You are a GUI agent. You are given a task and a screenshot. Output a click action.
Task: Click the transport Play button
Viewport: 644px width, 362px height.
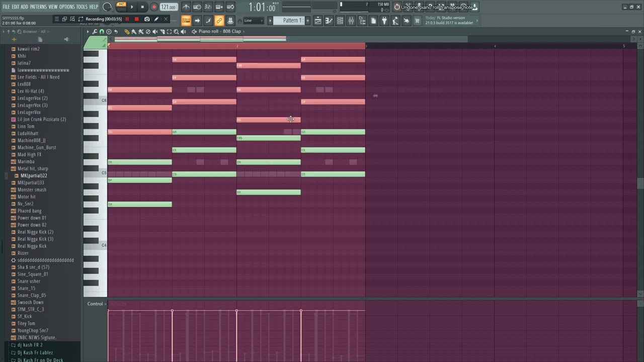coord(132,7)
